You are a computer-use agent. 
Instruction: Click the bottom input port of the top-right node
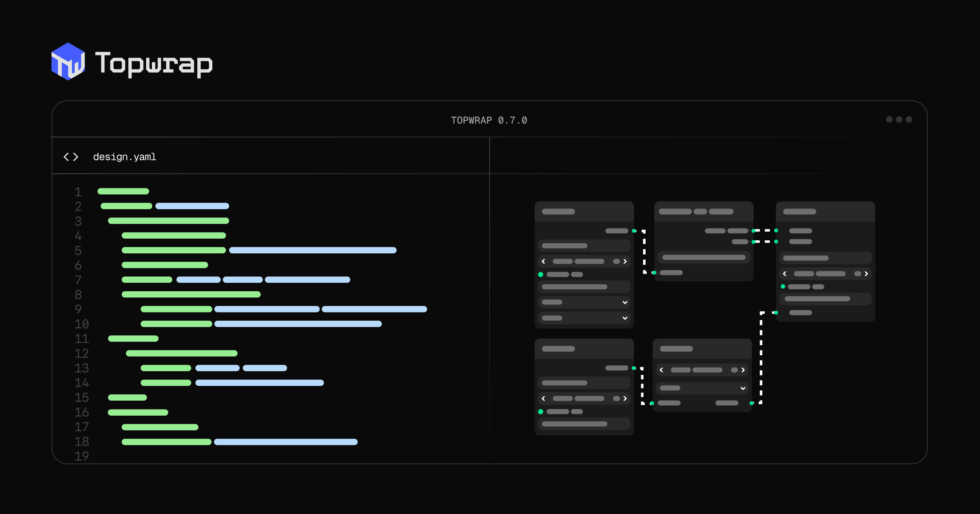pyautogui.click(x=776, y=313)
